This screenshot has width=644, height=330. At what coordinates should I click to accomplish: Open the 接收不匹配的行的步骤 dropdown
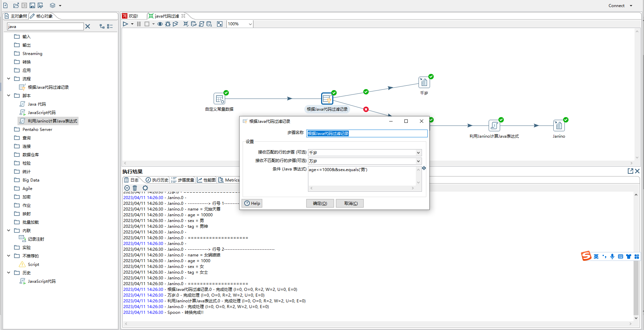click(418, 161)
